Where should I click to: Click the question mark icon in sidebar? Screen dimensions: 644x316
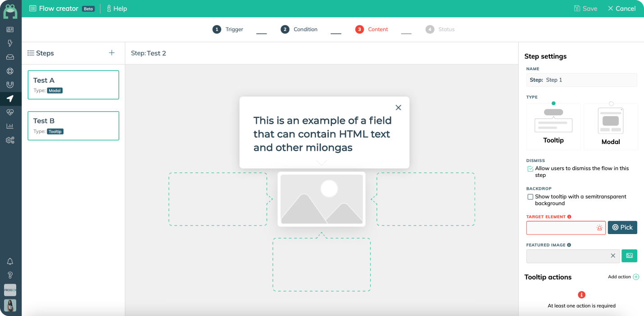(x=10, y=275)
